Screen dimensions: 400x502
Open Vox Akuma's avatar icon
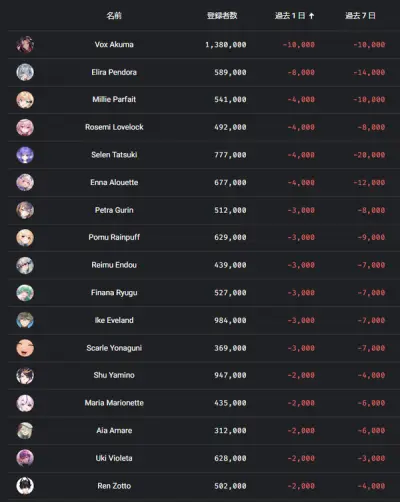[25, 45]
